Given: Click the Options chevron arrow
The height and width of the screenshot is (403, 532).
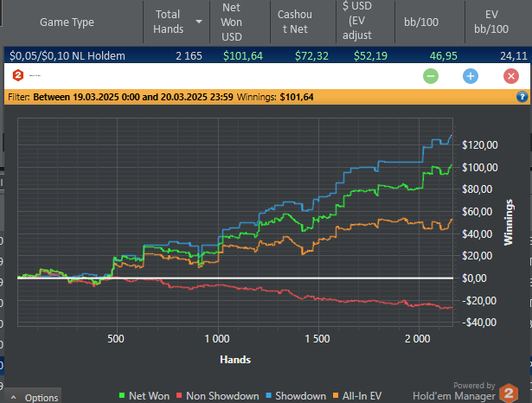Looking at the screenshot, I should [x=14, y=397].
